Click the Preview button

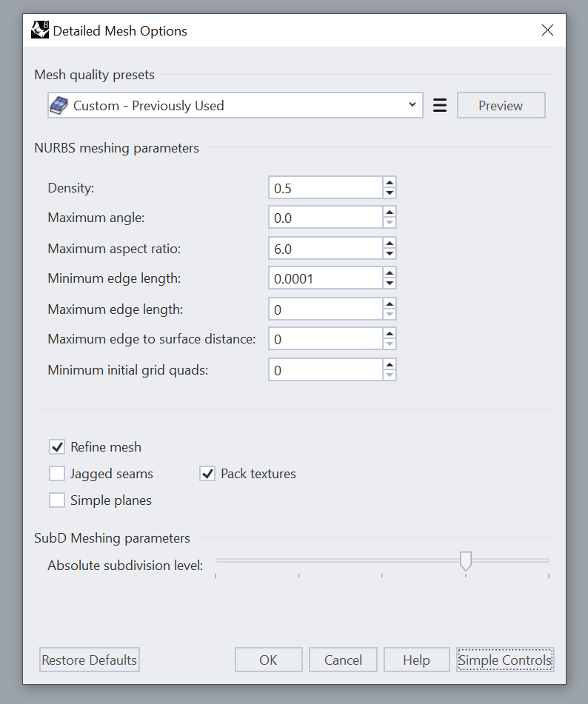(501, 106)
